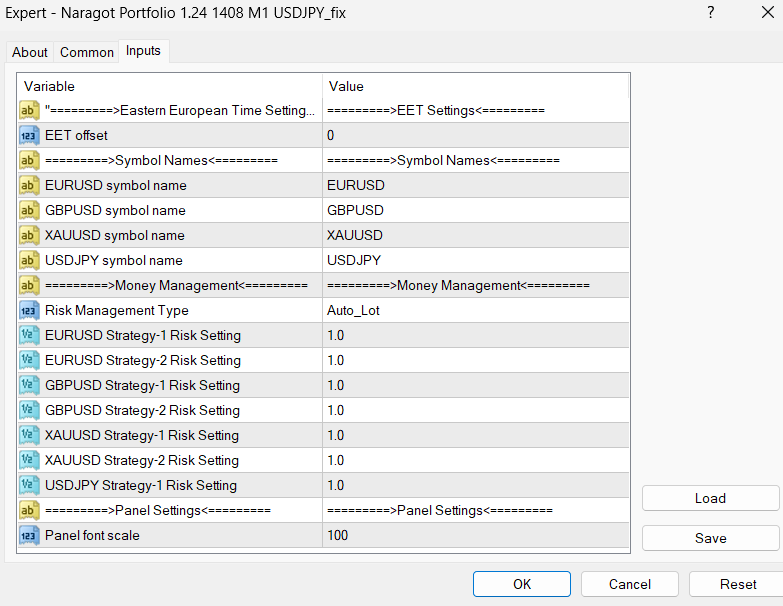Image resolution: width=783 pixels, height=606 pixels.
Task: Select the Inputs tab
Action: (143, 51)
